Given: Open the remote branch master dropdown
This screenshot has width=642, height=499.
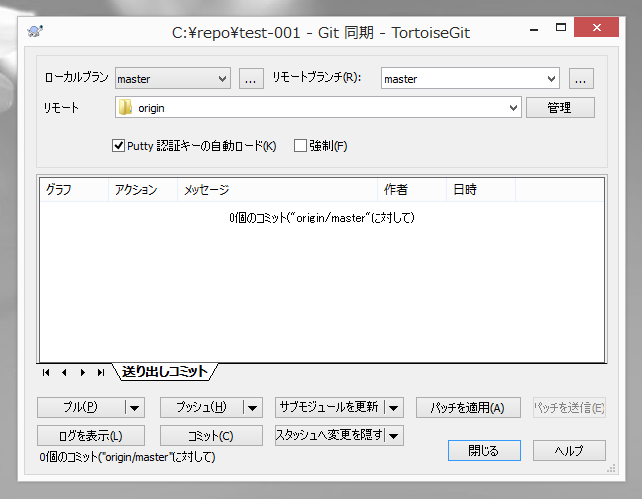Looking at the screenshot, I should pyautogui.click(x=551, y=79).
